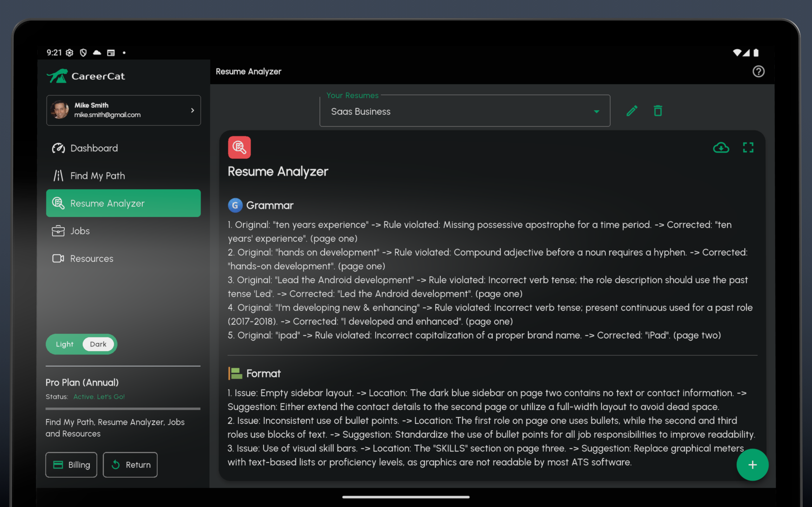This screenshot has height=507, width=812.
Task: Select the Dark theme option
Action: click(98, 344)
